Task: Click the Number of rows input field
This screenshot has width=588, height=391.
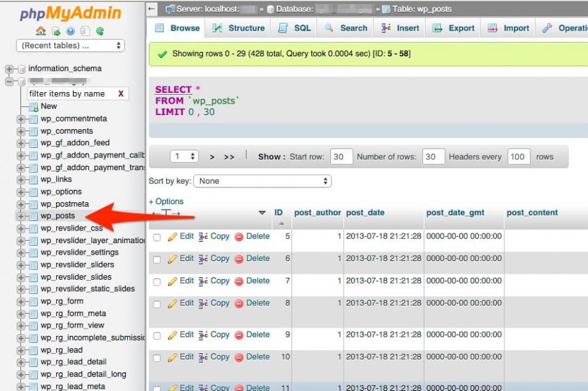Action: click(x=433, y=157)
